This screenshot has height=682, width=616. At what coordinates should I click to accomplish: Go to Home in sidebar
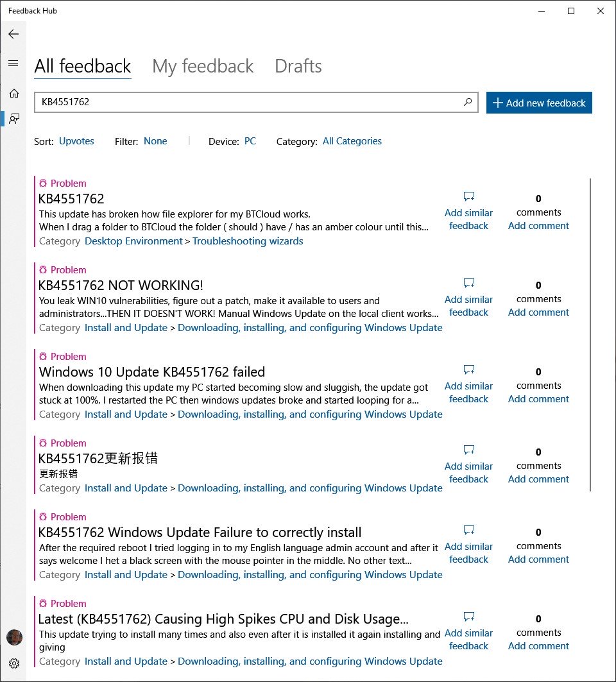14,93
